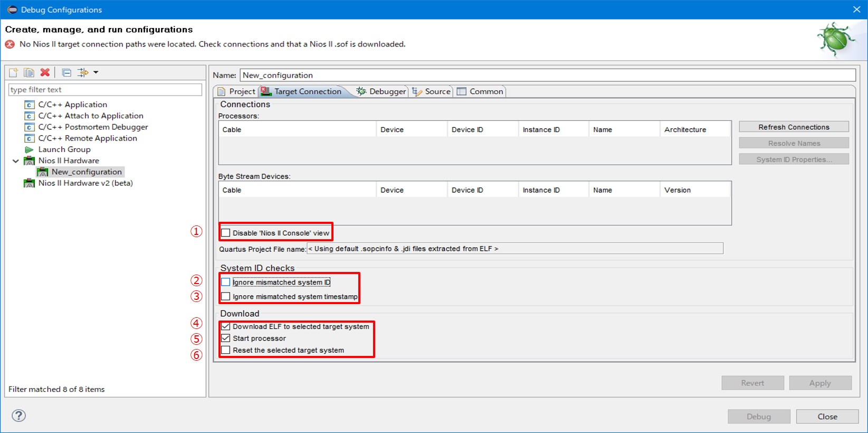The image size is (868, 433).
Task: Check Ignore mismatched system ID
Action: 226,282
